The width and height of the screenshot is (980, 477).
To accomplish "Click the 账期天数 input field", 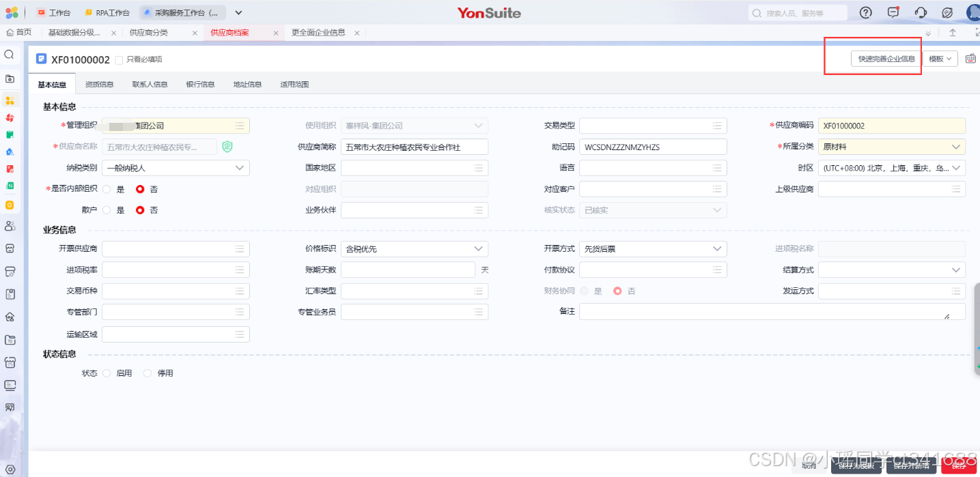I will coord(408,270).
